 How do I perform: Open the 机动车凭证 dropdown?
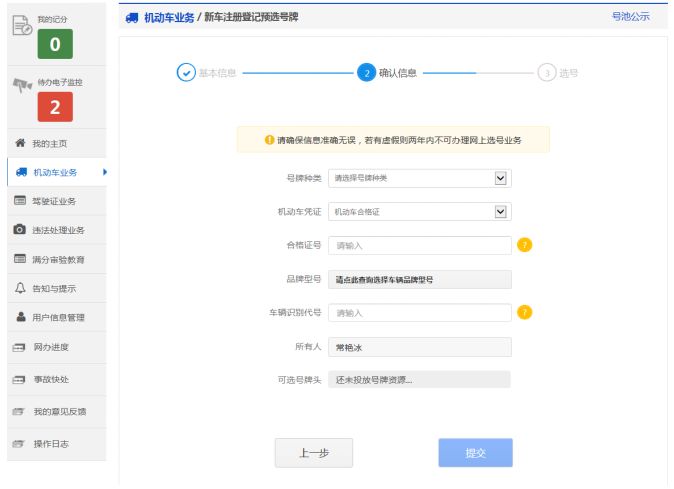(420, 211)
